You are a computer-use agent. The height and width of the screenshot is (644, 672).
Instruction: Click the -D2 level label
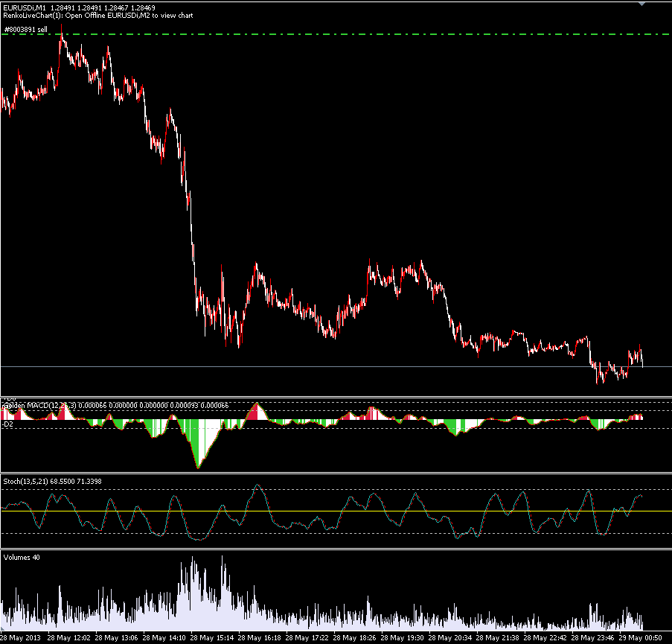[7, 424]
